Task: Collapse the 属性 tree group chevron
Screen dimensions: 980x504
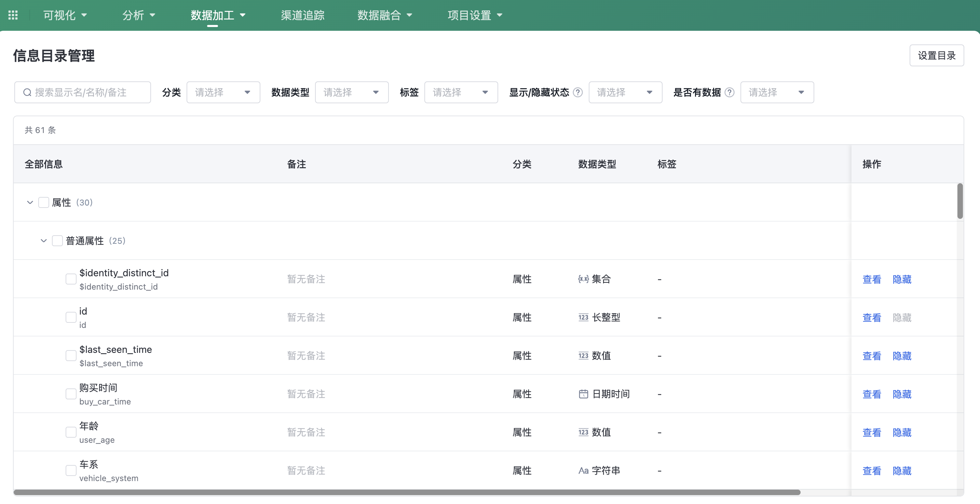Action: [30, 202]
